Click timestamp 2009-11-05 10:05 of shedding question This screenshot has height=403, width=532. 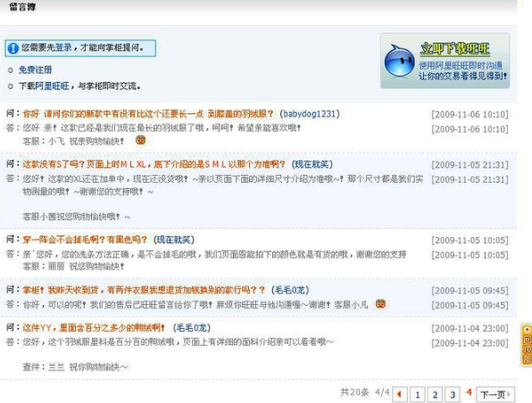470,241
